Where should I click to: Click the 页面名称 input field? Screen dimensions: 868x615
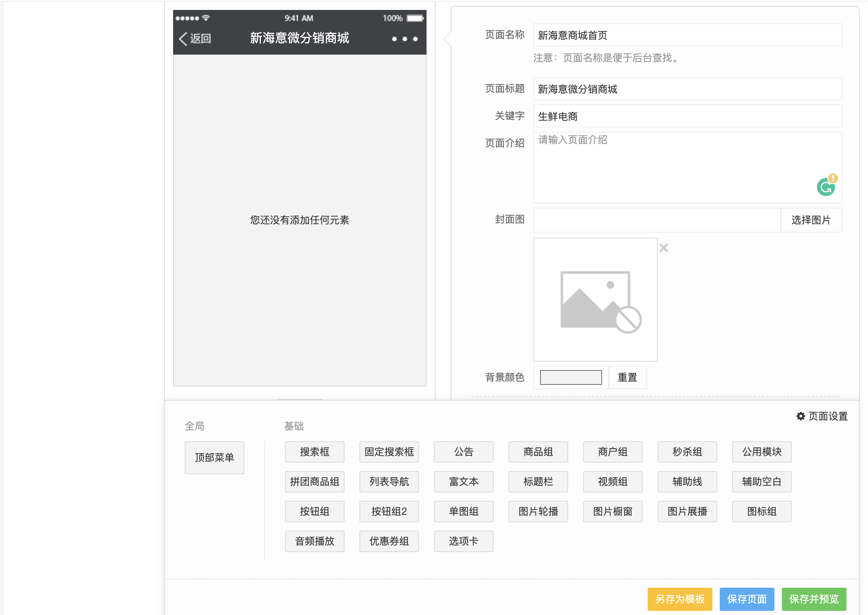click(687, 35)
